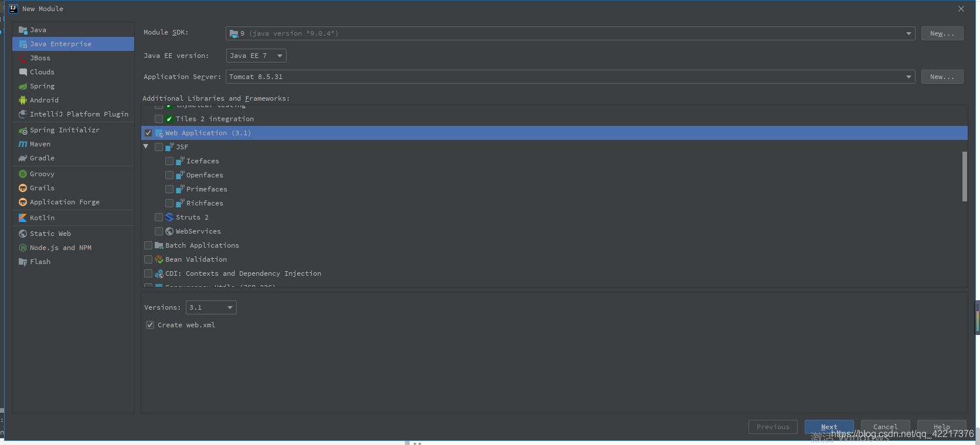The width and height of the screenshot is (980, 445).
Task: Click New button beside Module SDK
Action: click(x=942, y=33)
